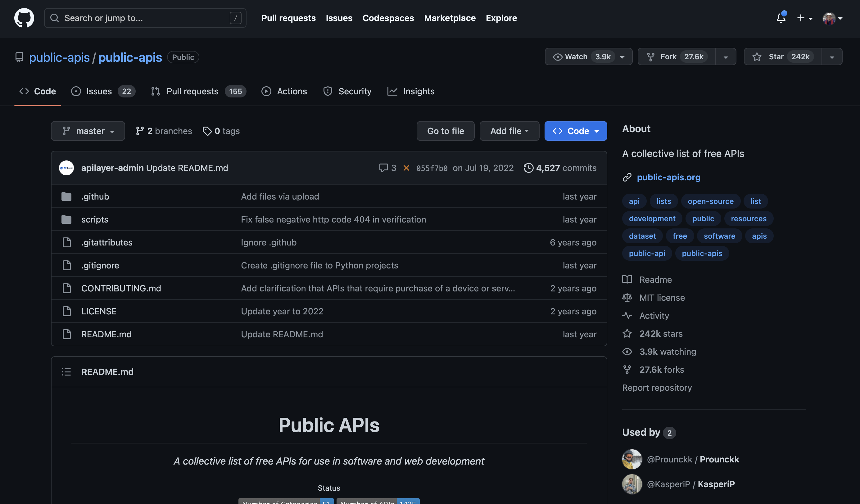Image resolution: width=860 pixels, height=504 pixels.
Task: Open commit message Update year to 2022
Action: [x=282, y=311]
